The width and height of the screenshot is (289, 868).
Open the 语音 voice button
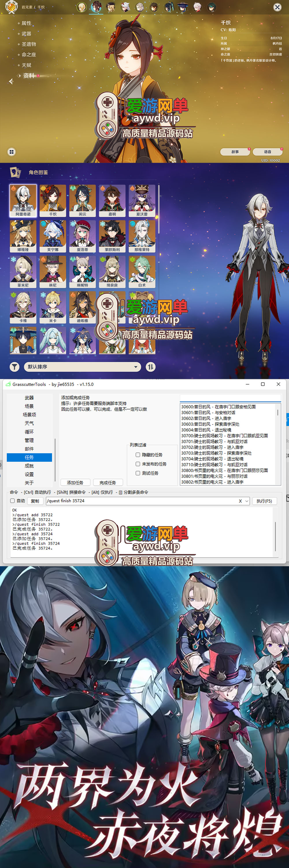(267, 152)
